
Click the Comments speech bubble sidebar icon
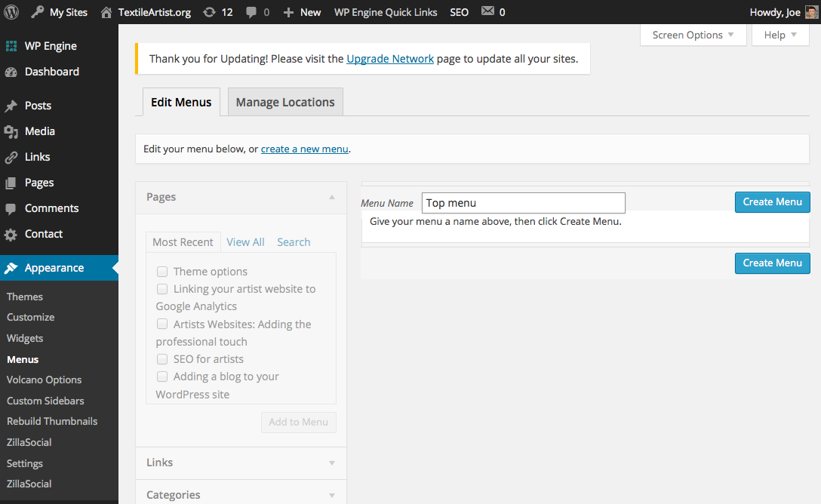[x=11, y=209]
